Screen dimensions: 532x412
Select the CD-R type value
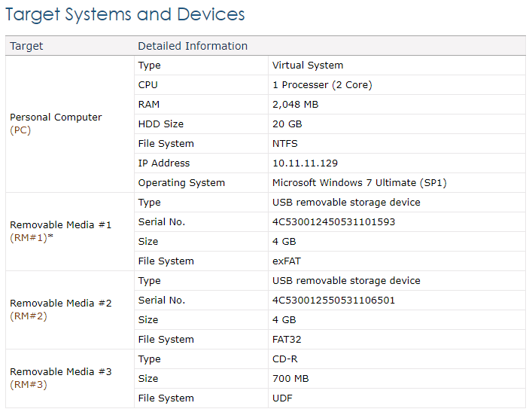click(x=285, y=359)
